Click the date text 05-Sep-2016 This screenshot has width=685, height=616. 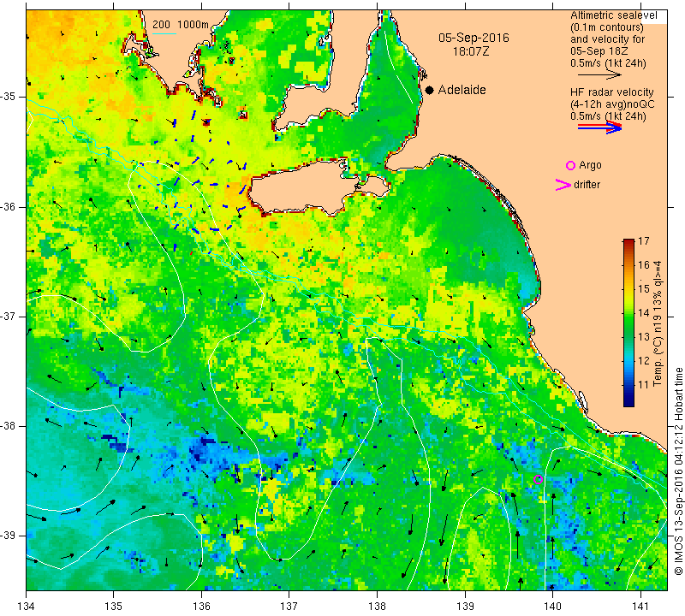[474, 38]
